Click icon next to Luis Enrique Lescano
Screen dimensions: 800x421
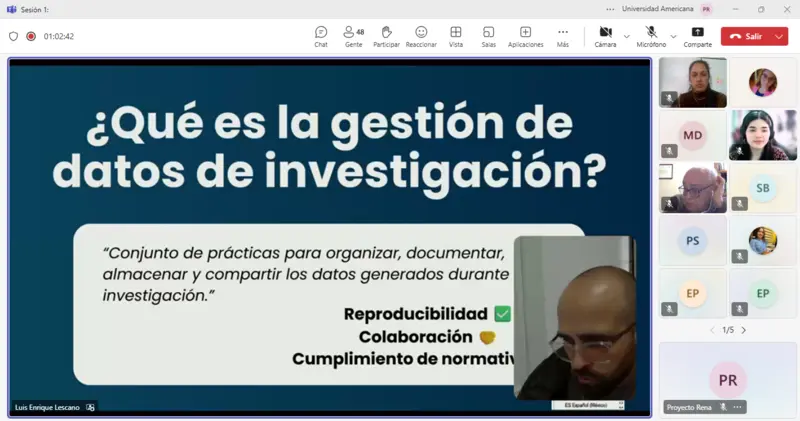pos(90,407)
